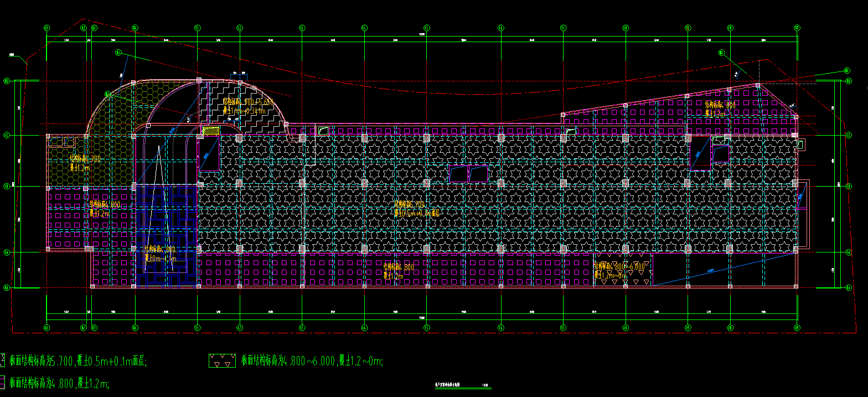Select the legend text for elevation 5.700

point(77,362)
